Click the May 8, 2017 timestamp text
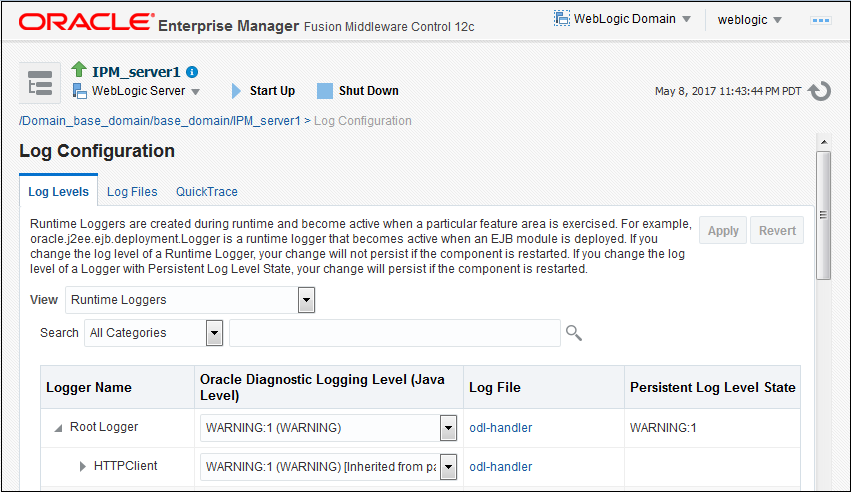Image resolution: width=851 pixels, height=492 pixels. click(x=728, y=91)
